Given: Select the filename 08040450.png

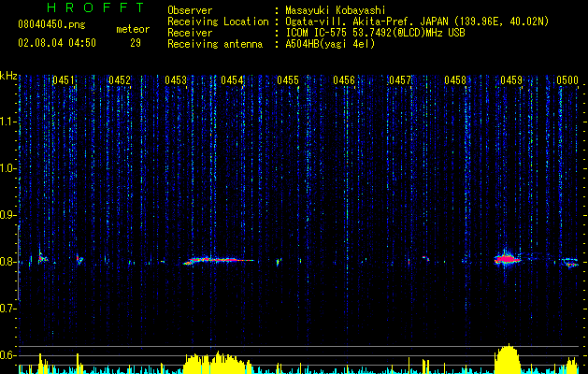Looking at the screenshot, I should tap(51, 24).
